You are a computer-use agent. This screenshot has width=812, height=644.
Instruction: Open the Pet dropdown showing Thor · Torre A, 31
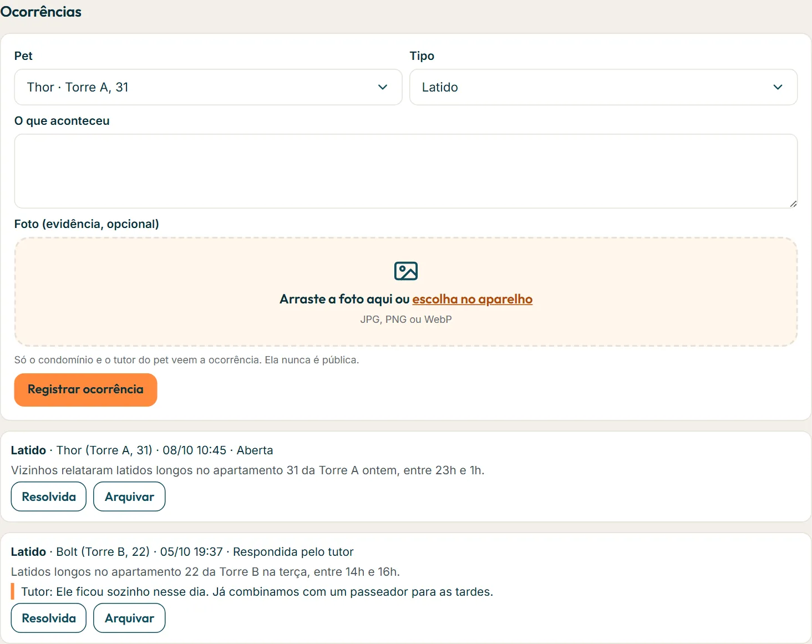pos(208,87)
